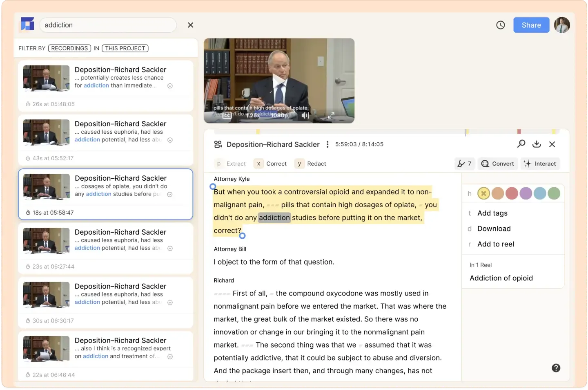Expand the video to fullscreen

(x=331, y=115)
